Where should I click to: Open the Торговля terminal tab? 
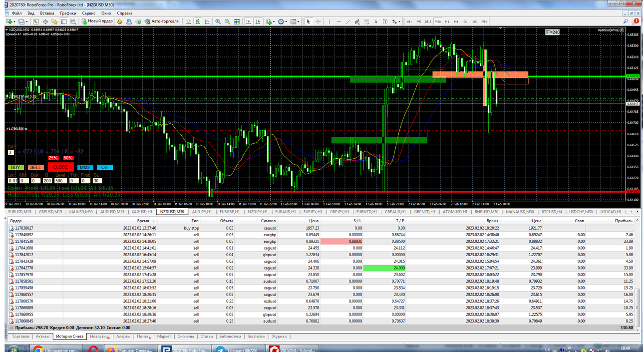tap(21, 337)
